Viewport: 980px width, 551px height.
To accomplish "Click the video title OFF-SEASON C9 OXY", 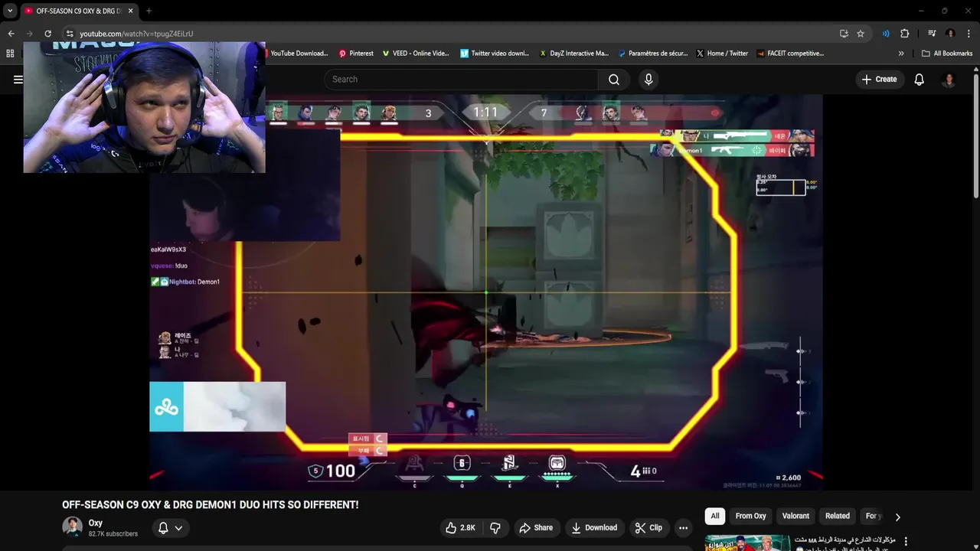I will click(x=210, y=505).
